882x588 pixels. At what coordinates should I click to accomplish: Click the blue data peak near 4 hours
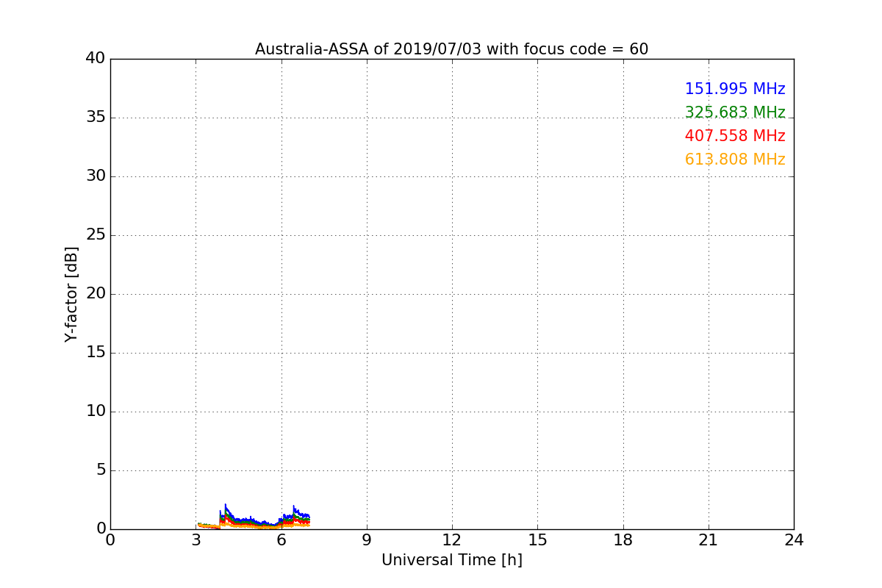pyautogui.click(x=225, y=506)
